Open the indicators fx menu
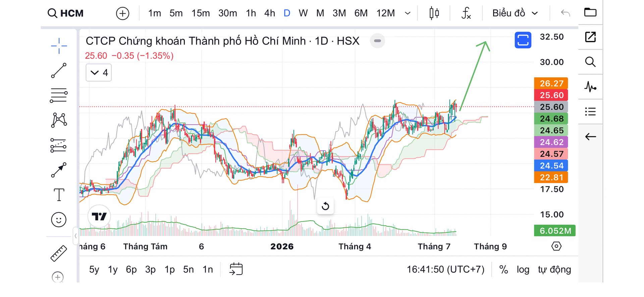Viewport: 644px width, 297px height. coord(466,13)
